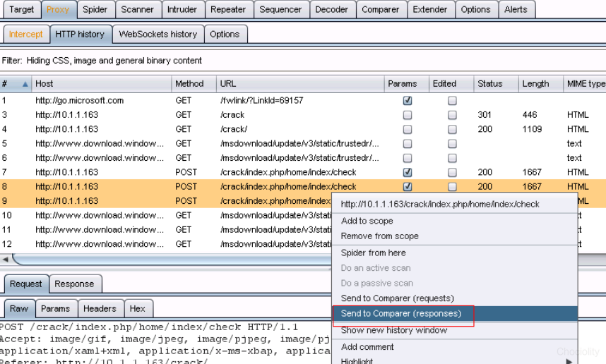Toggle Params checkbox for go.microsoft.com row
Screen dimensions: 606x364
[408, 101]
